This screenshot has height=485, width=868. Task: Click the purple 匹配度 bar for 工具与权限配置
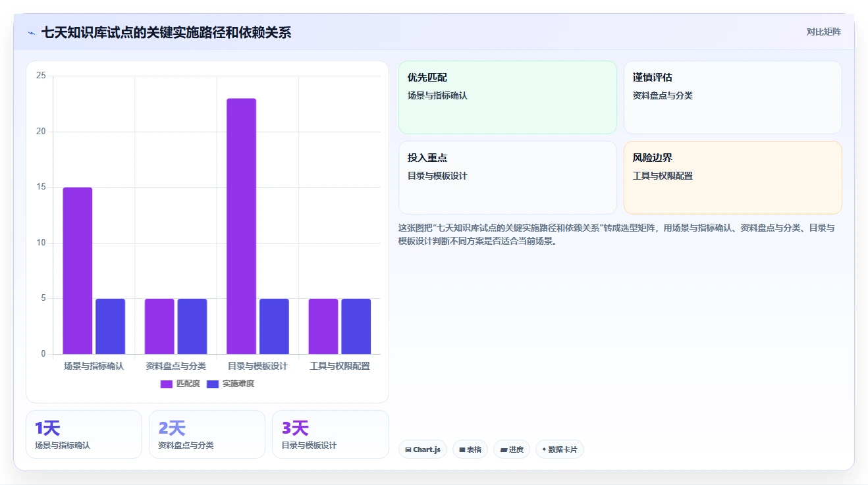pyautogui.click(x=323, y=326)
